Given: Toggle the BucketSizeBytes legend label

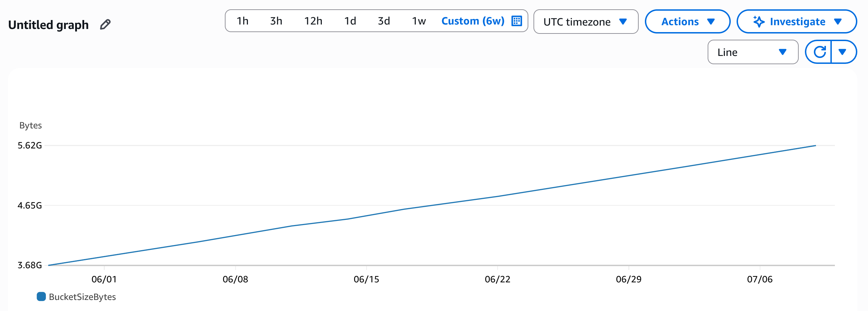Looking at the screenshot, I should pyautogui.click(x=82, y=297).
